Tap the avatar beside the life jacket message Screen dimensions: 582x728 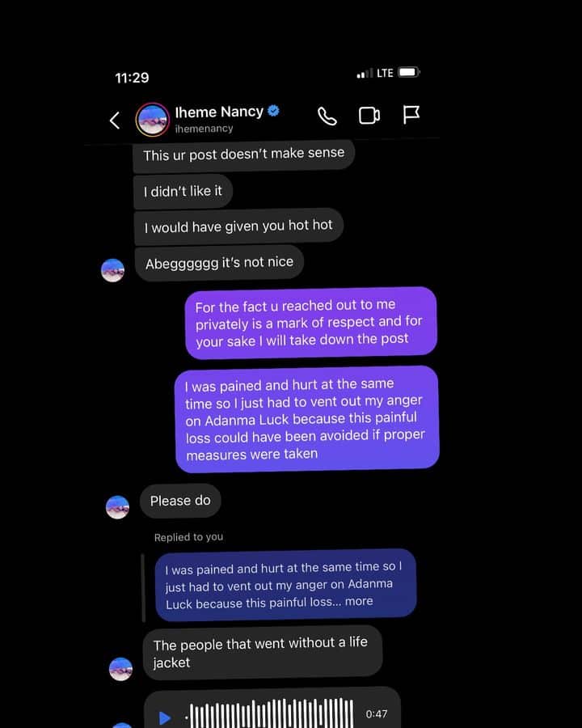[x=120, y=668]
